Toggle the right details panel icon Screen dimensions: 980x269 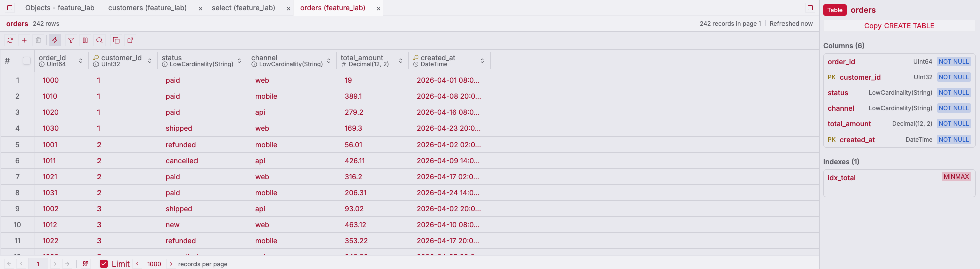click(810, 8)
